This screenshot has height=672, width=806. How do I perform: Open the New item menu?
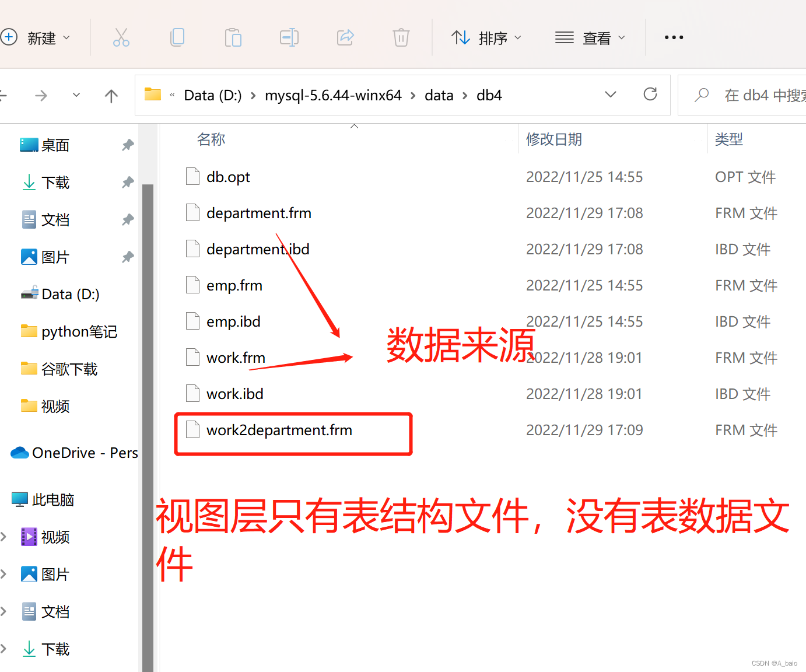[36, 38]
